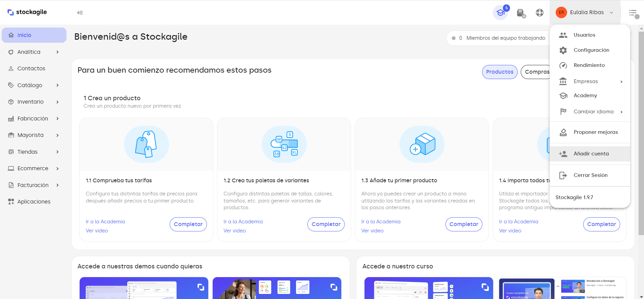Screen dimensions: 644x299
Task: Expand the Ecommerce submenu chevron
Action: click(x=57, y=168)
